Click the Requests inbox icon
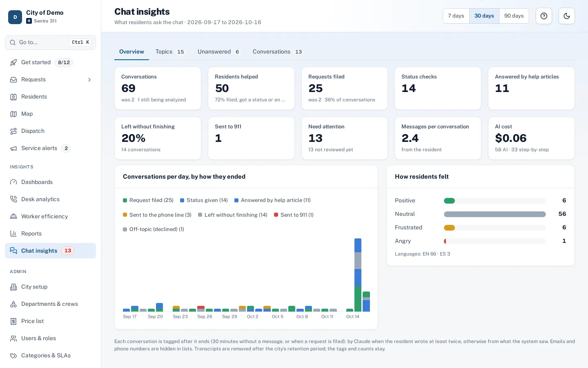Screen dimensions: 588x368 (13, 80)
